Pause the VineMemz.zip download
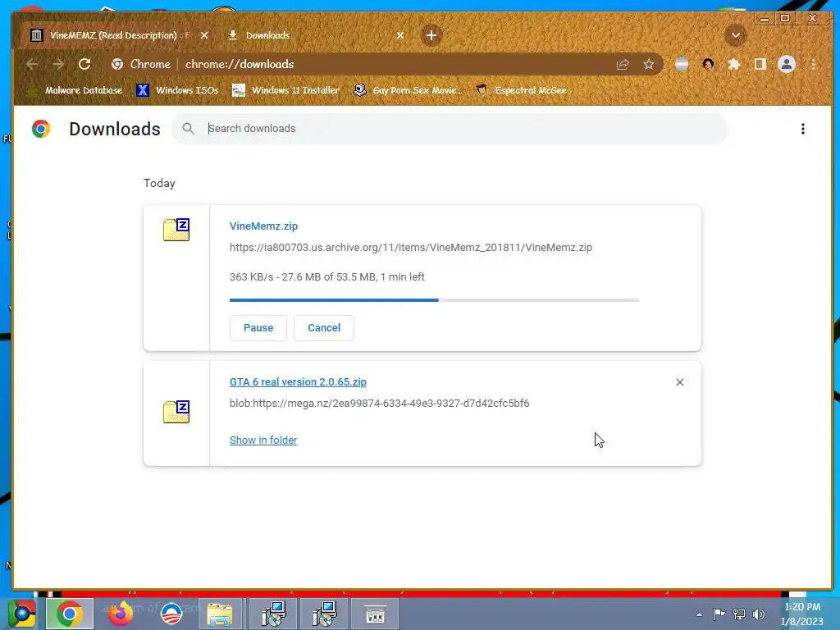840x630 pixels. point(258,328)
